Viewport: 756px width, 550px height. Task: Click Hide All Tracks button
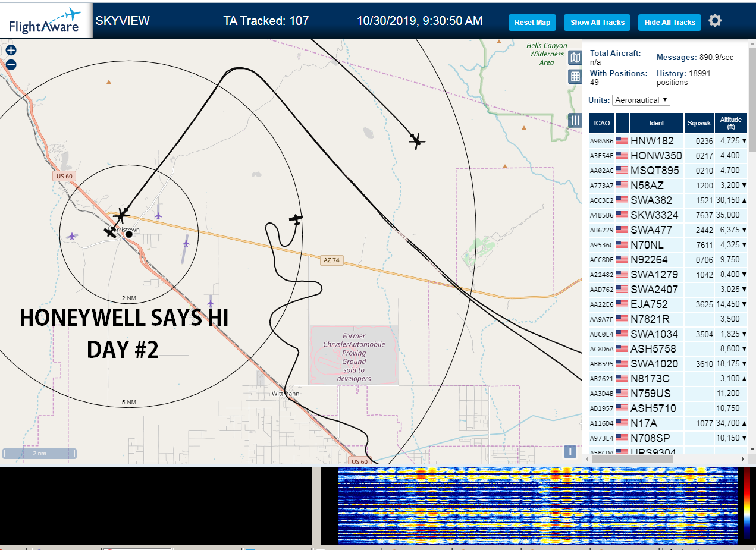point(670,23)
